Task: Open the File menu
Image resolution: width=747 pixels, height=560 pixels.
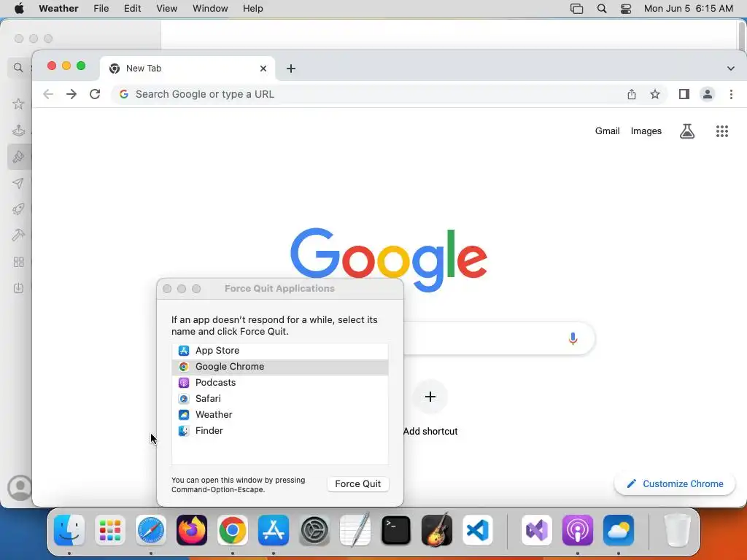Action: (x=101, y=8)
